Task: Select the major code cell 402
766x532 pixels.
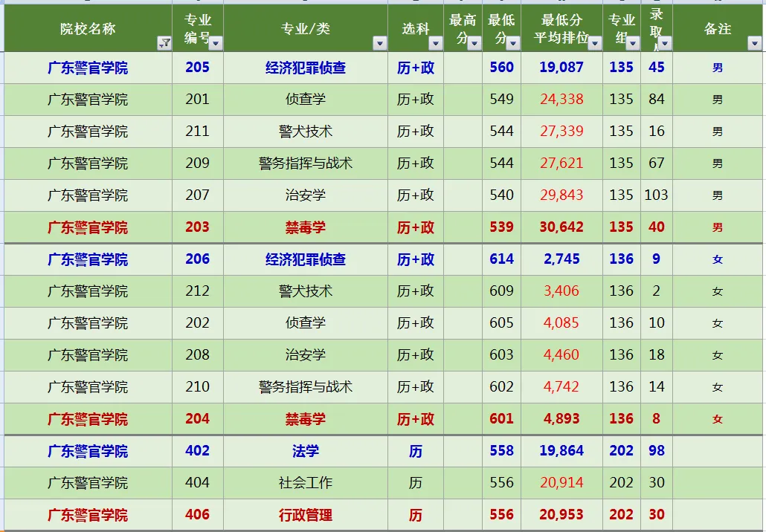Action: [197, 451]
